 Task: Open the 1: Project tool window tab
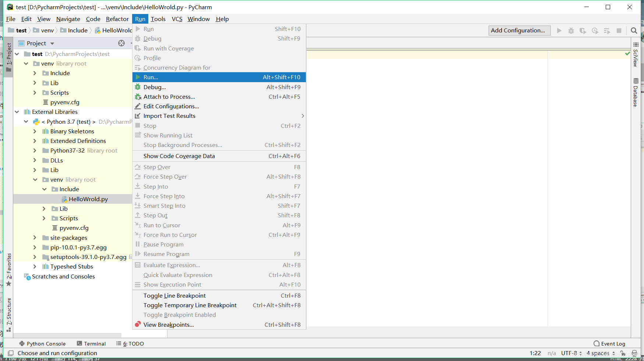tap(9, 57)
